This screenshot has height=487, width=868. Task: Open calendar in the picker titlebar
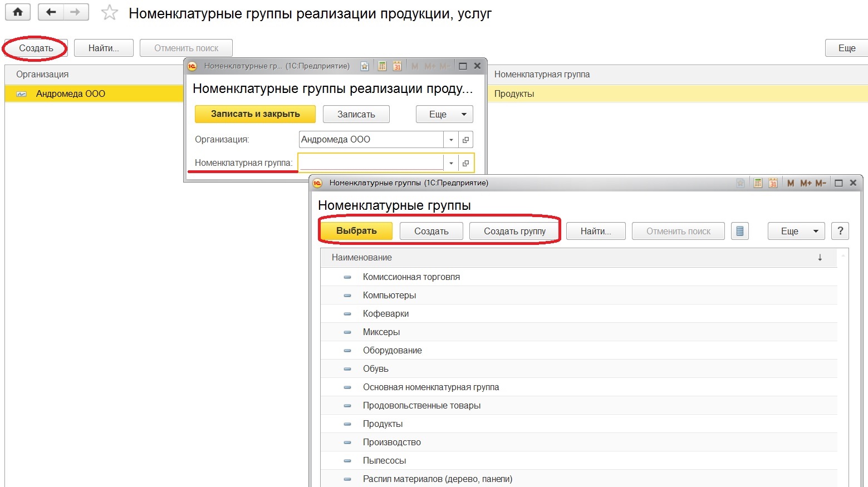click(x=773, y=183)
